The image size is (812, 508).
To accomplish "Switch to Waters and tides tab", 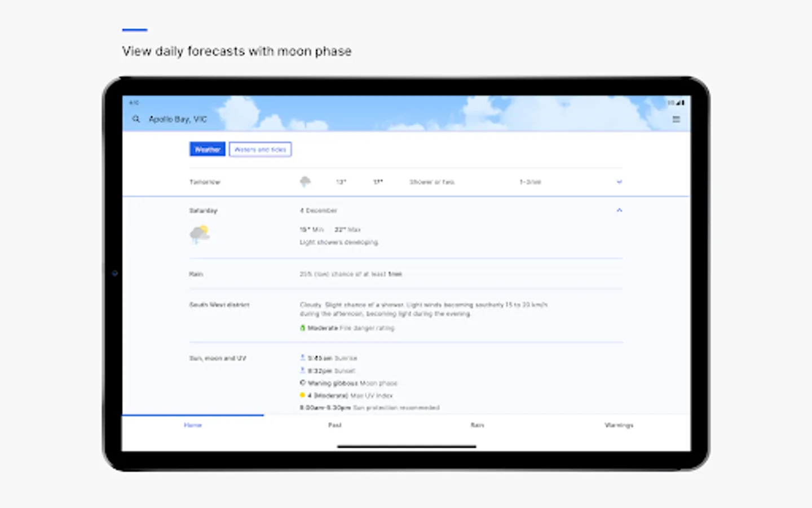I will coord(260,150).
